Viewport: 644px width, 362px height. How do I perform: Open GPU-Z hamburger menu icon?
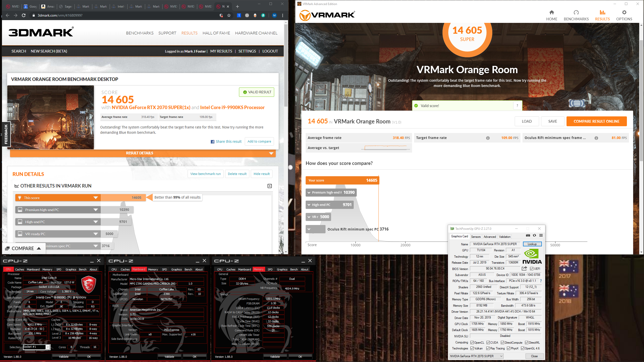tap(541, 236)
